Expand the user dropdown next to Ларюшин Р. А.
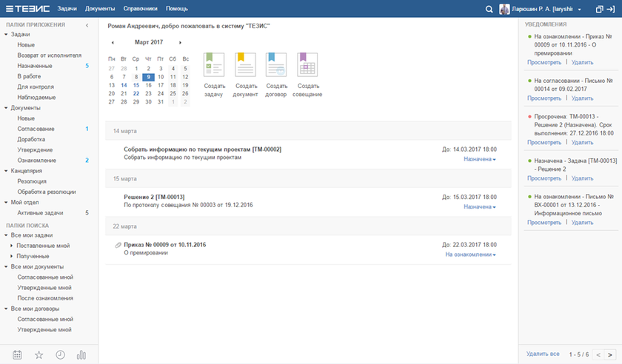The image size is (622, 364). tap(579, 10)
